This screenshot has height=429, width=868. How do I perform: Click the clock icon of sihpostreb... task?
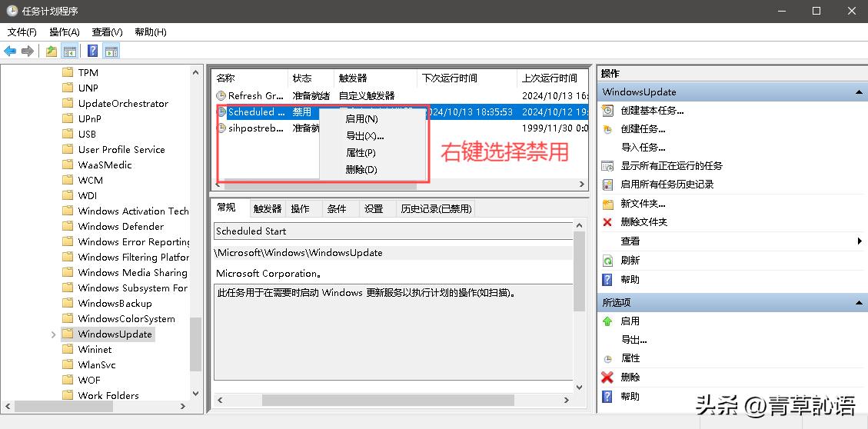coord(221,128)
